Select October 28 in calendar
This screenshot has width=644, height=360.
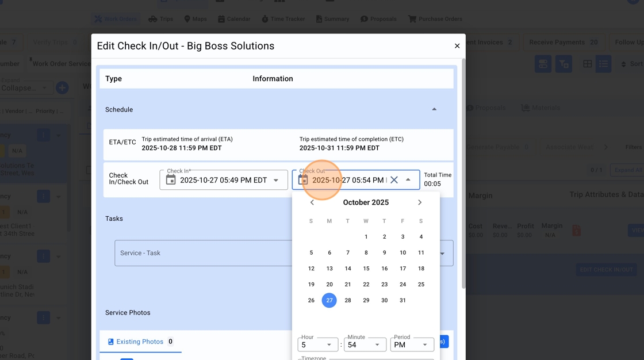click(348, 300)
